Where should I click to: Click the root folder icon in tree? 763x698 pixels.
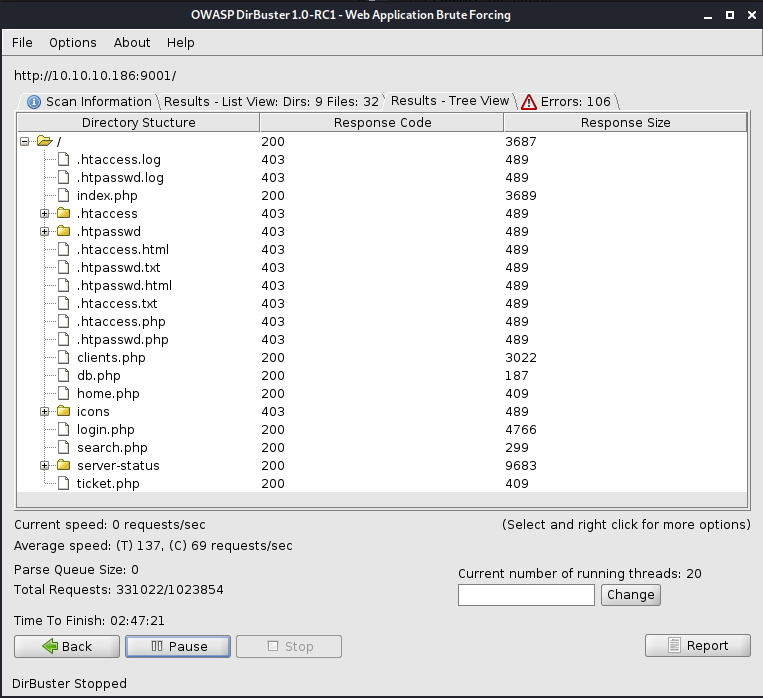(44, 141)
